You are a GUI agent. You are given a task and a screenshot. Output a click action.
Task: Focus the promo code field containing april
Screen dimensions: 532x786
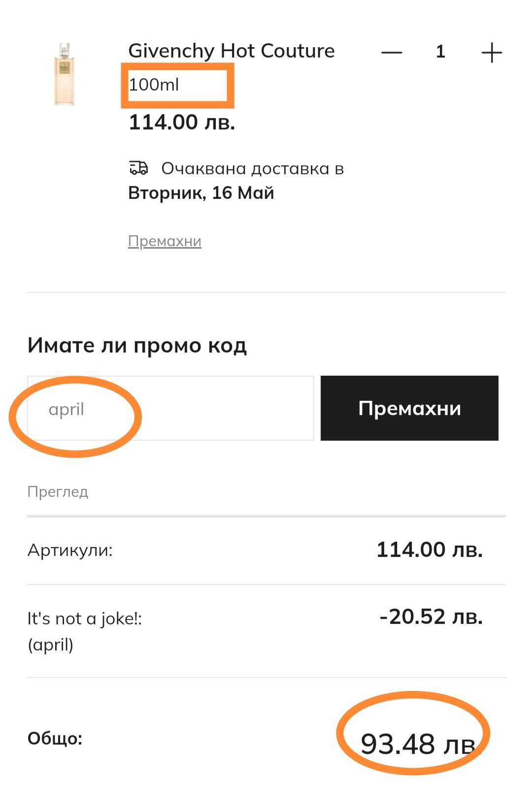pyautogui.click(x=170, y=408)
